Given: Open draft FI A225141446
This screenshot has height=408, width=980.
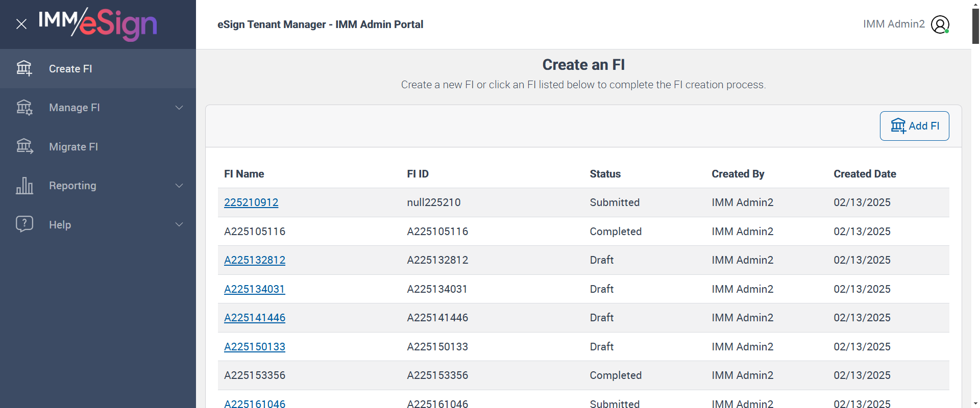Looking at the screenshot, I should point(255,318).
